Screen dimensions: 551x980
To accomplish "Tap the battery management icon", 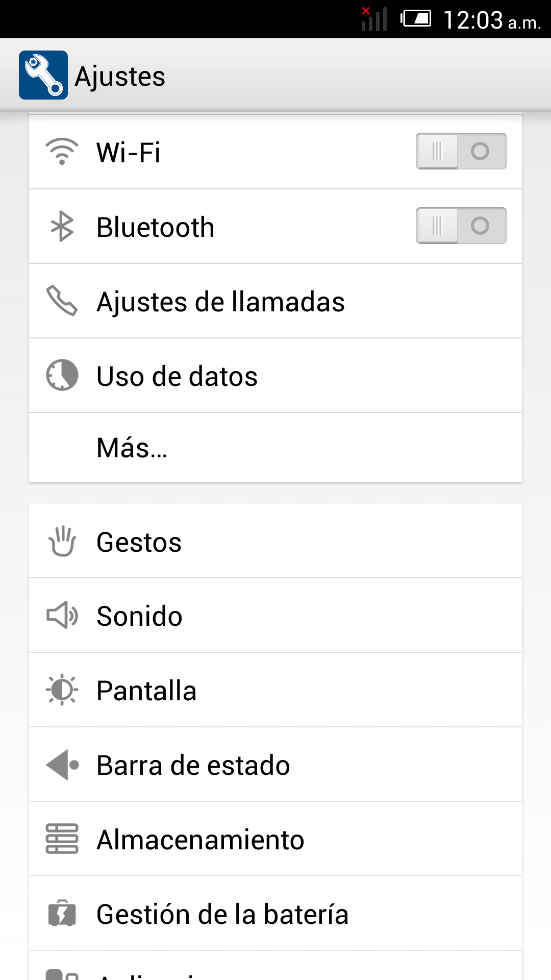I will point(62,913).
